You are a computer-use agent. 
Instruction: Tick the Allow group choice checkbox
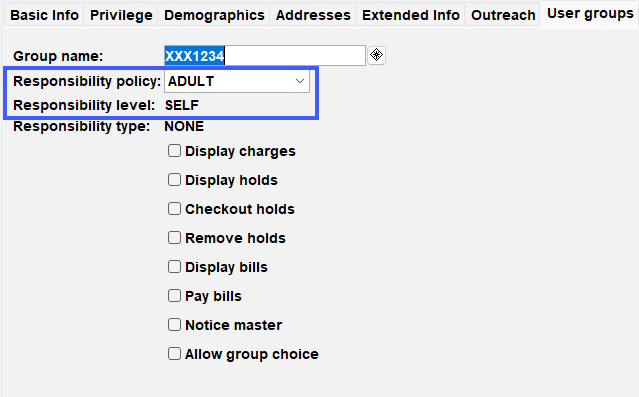coord(174,354)
